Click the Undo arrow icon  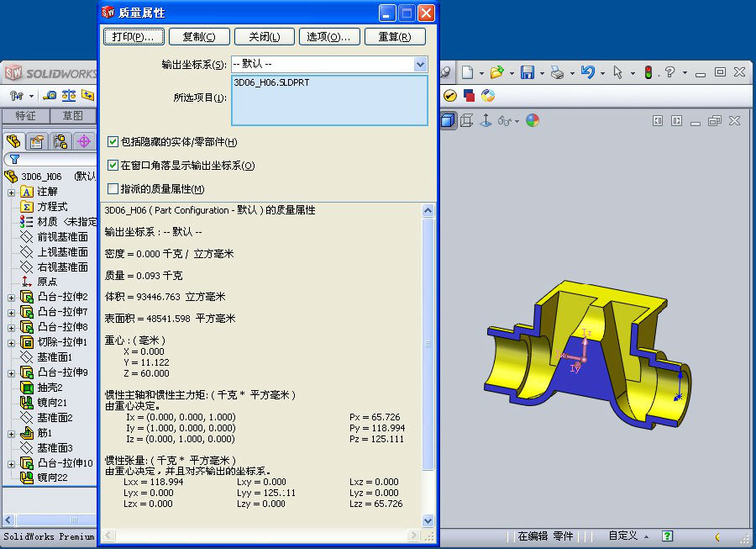click(587, 73)
